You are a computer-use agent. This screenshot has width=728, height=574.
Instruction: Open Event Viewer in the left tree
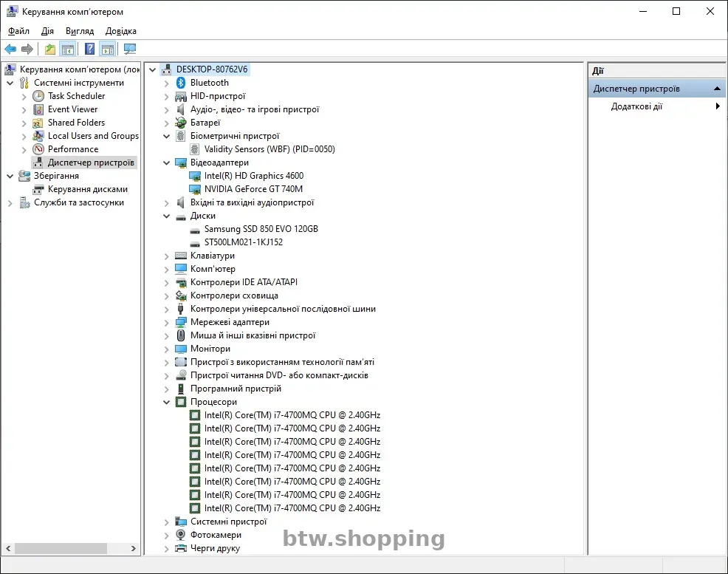(x=72, y=109)
